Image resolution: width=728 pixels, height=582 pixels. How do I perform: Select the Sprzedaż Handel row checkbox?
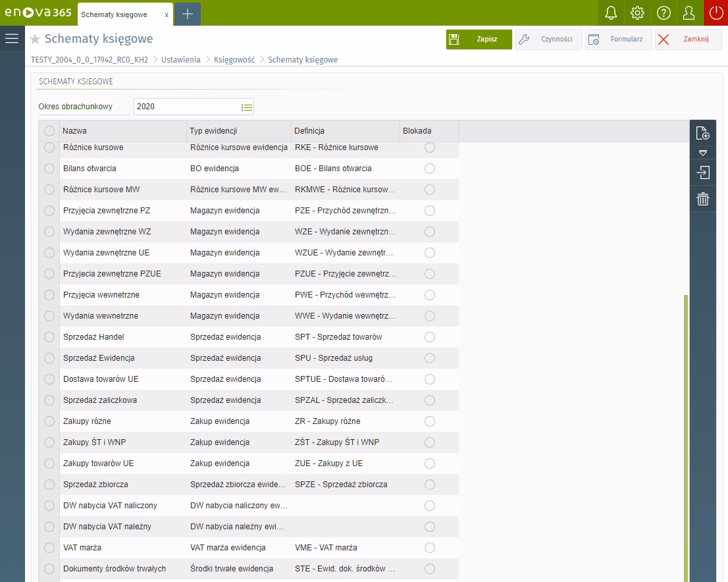[x=49, y=337]
